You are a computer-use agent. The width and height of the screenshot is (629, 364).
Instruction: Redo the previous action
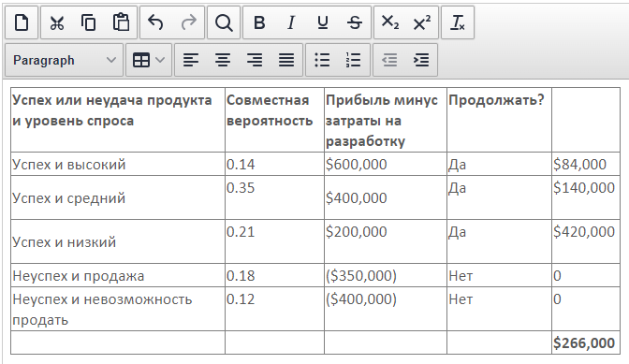pos(188,22)
